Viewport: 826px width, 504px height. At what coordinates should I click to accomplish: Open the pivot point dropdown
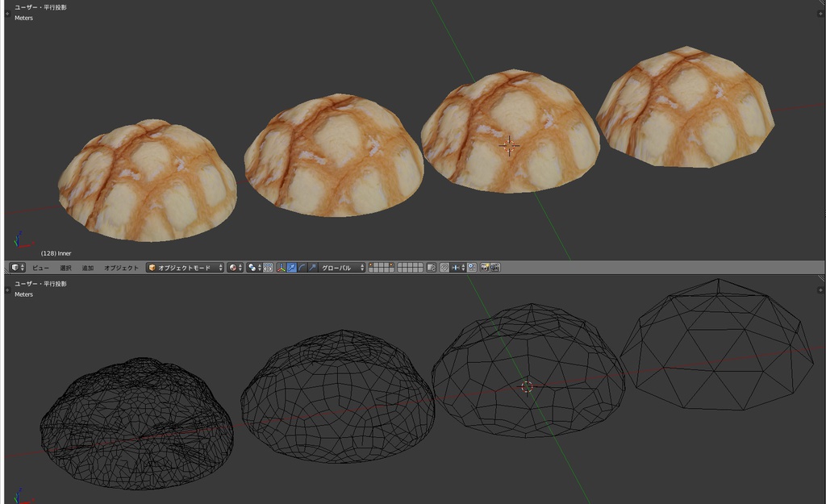[254, 268]
